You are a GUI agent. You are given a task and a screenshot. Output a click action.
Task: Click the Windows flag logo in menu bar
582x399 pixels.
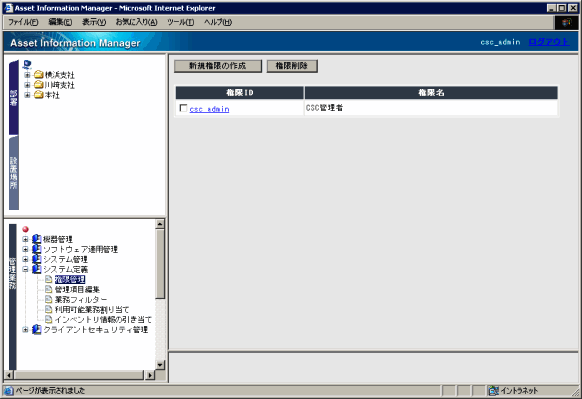[x=566, y=23]
